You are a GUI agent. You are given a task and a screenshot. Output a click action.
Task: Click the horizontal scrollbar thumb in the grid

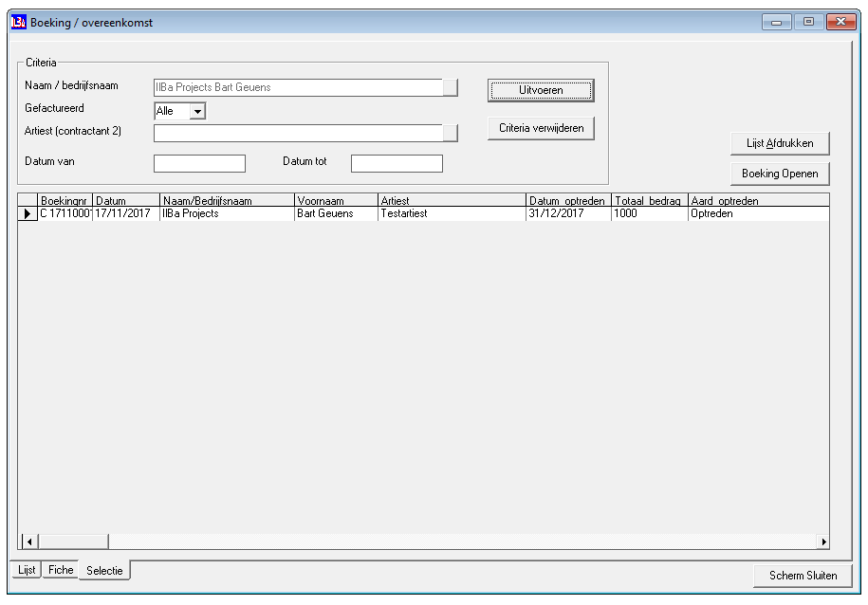tap(72, 541)
